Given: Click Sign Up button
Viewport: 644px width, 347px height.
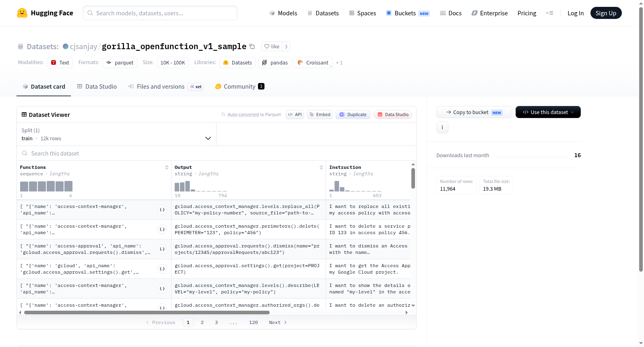Looking at the screenshot, I should 606,13.
